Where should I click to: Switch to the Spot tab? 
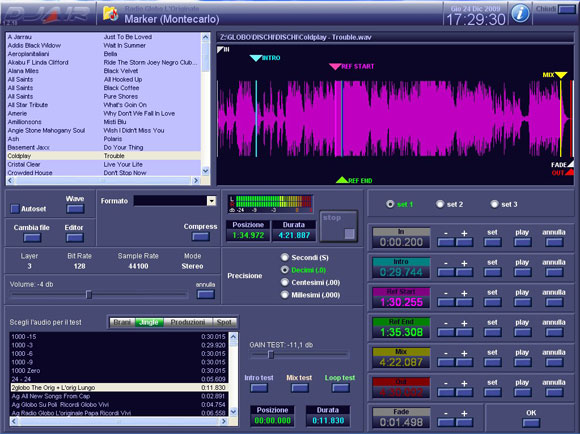(x=224, y=322)
